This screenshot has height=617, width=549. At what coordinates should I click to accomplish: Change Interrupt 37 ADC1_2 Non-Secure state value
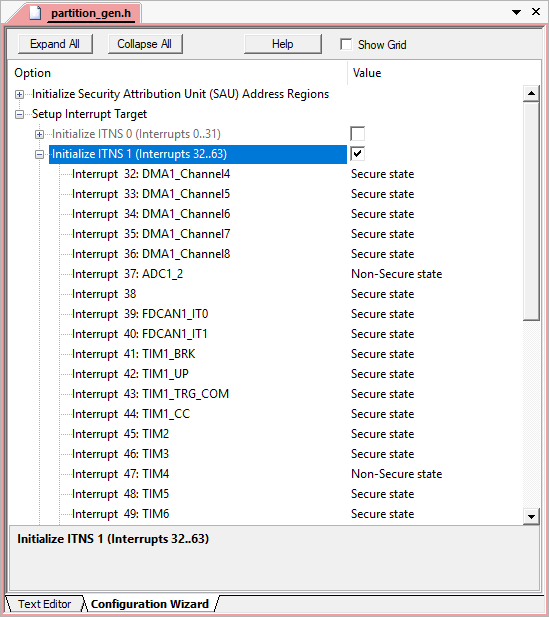coord(396,274)
